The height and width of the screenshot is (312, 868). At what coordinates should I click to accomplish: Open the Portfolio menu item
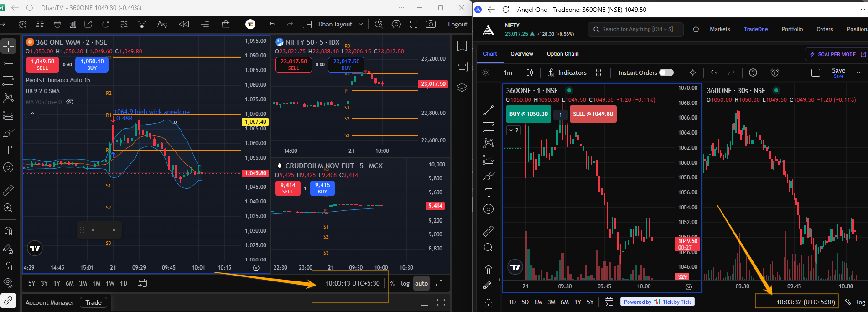792,29
